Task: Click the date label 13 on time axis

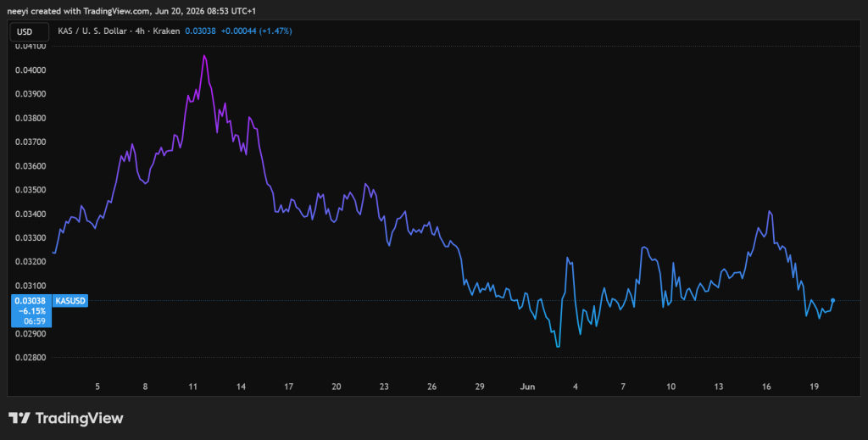Action: (x=719, y=387)
